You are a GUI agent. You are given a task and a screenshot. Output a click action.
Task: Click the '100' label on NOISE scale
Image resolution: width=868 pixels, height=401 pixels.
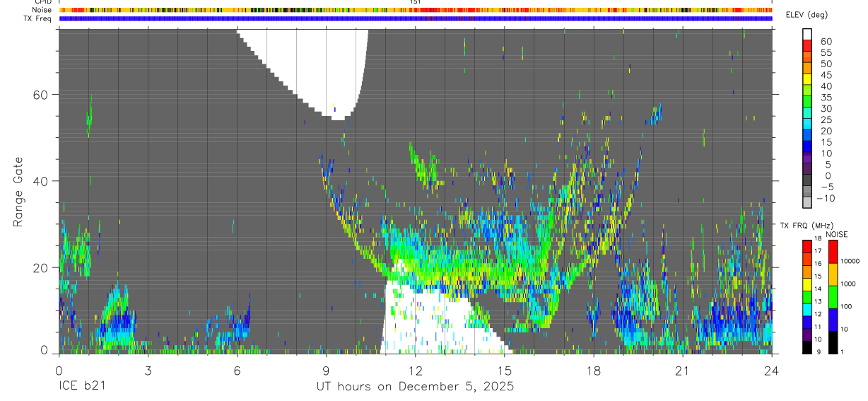[847, 306]
